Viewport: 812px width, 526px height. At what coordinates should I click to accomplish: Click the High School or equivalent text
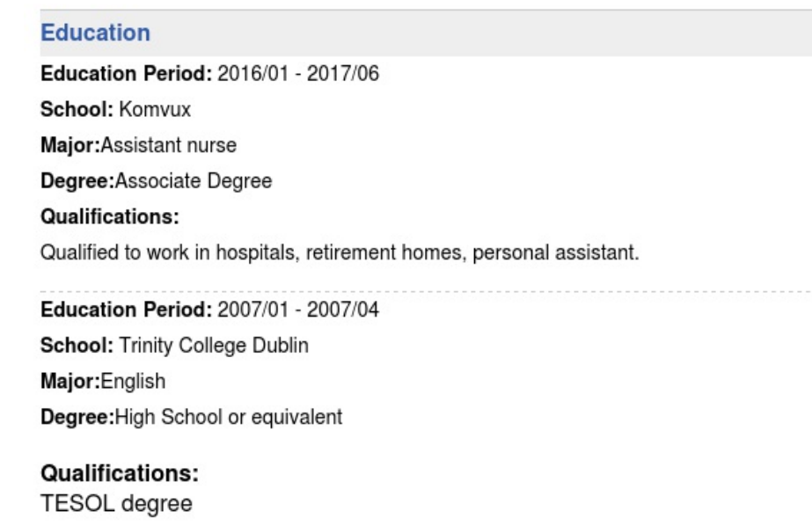coord(228,417)
